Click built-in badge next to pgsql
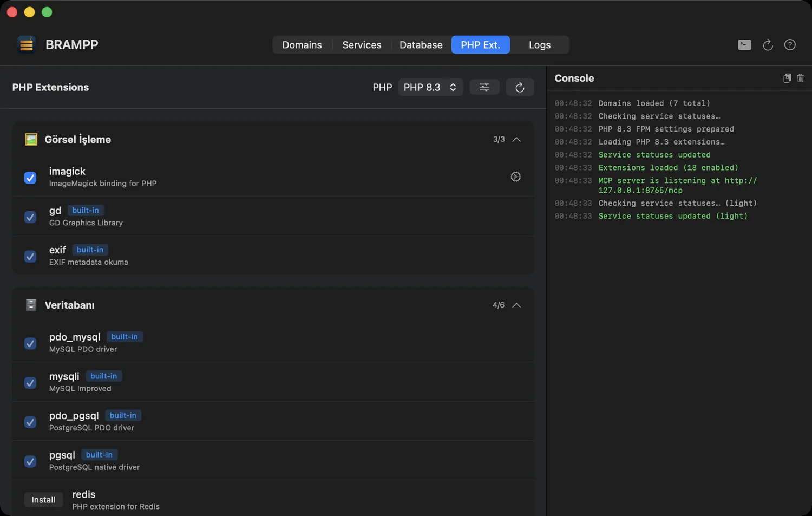Screen dimensions: 812x516 [x=99, y=455]
